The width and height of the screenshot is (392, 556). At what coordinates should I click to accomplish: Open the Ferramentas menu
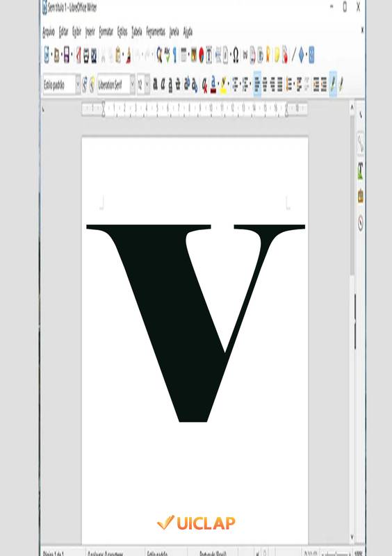point(156,32)
